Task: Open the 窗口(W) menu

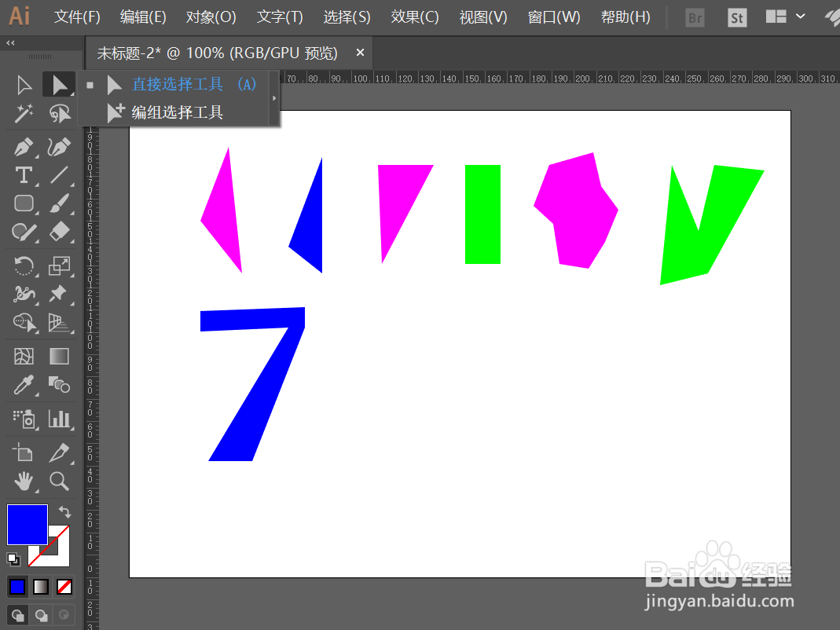Action: click(554, 17)
